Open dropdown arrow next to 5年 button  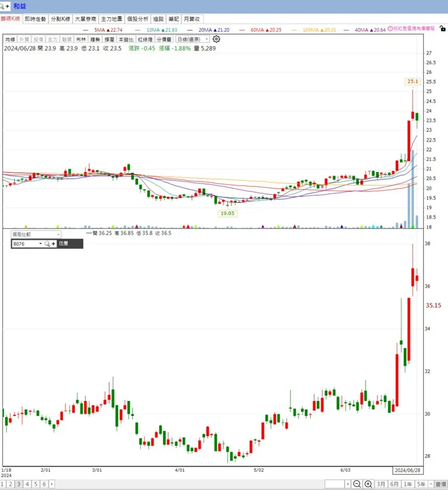(x=431, y=484)
